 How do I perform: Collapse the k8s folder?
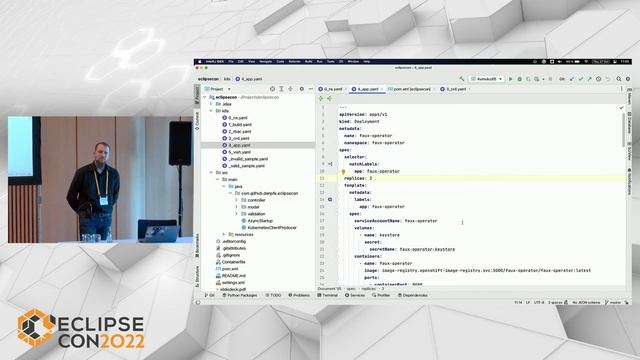(211, 111)
